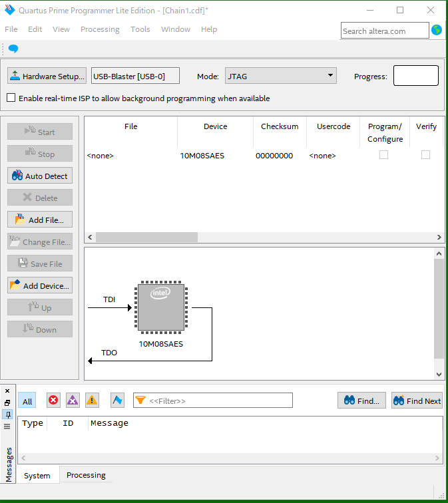Click left arrow of device table scrollbar
448x503 pixels.
point(90,237)
